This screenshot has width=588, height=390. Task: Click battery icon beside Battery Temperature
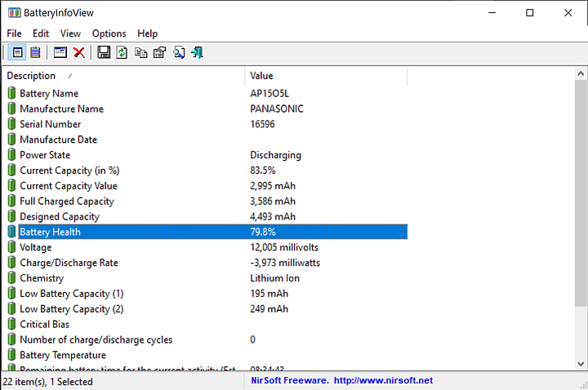[12, 354]
